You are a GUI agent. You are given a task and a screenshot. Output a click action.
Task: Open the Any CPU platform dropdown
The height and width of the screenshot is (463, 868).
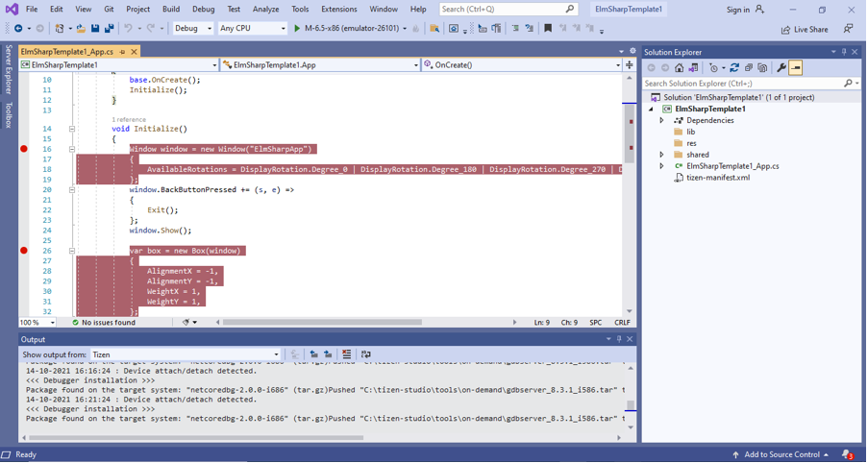tap(253, 29)
